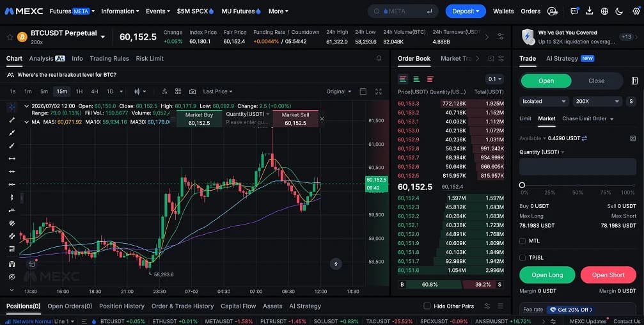Click the Open Long button
The width and height of the screenshot is (644, 325).
(547, 275)
